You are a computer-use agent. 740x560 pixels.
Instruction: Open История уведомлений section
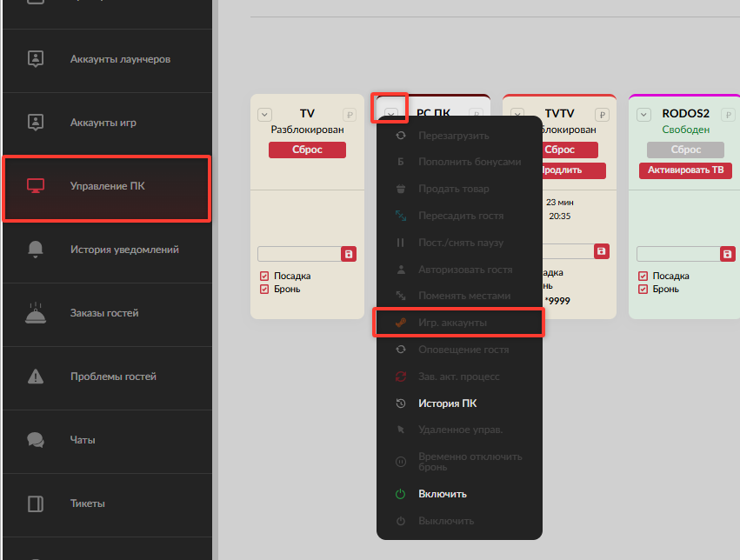[x=108, y=250]
